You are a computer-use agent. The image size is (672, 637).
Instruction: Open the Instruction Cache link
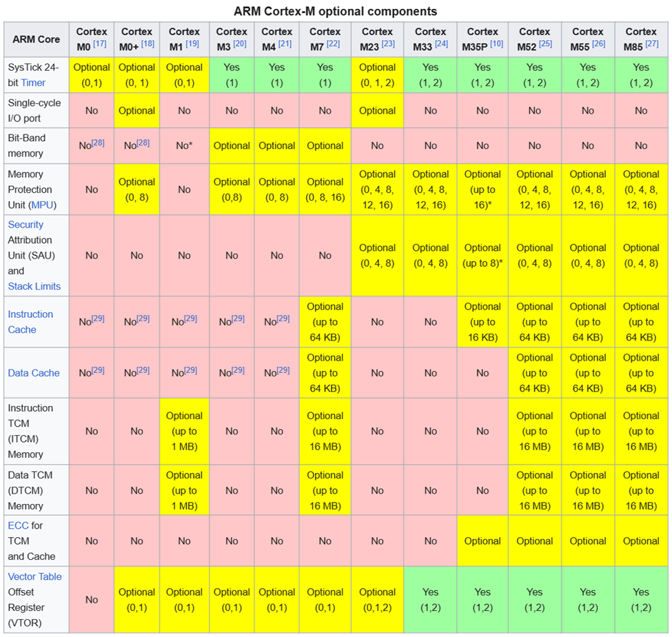coord(30,322)
